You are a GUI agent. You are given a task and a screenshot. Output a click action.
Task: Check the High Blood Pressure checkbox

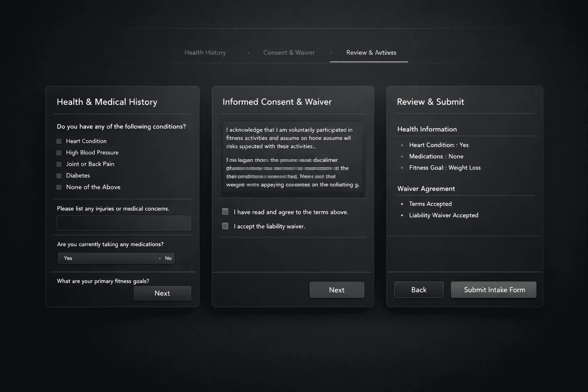click(x=59, y=152)
